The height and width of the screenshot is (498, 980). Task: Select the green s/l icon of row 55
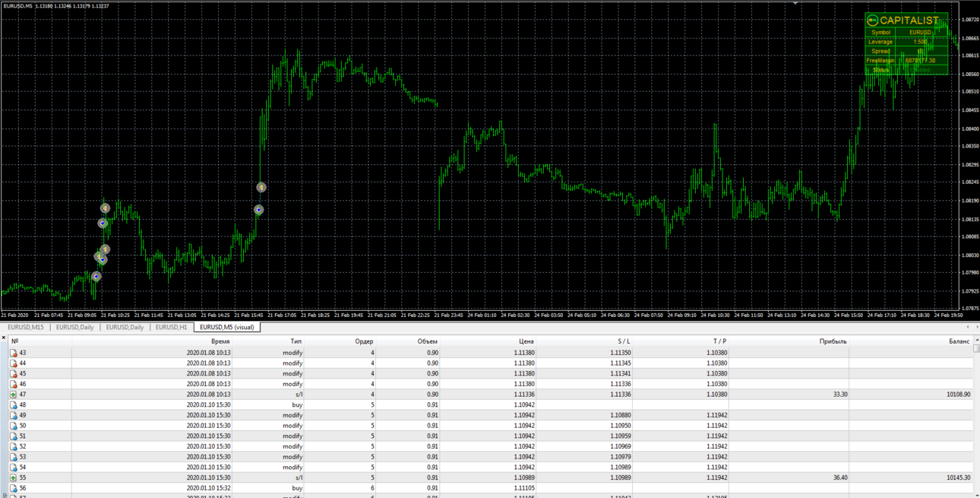click(14, 477)
